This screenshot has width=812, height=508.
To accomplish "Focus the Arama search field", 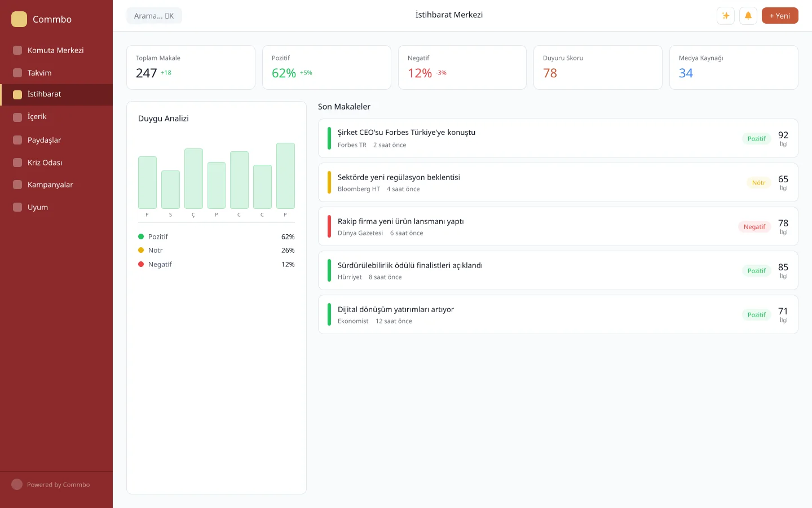I will click(154, 16).
